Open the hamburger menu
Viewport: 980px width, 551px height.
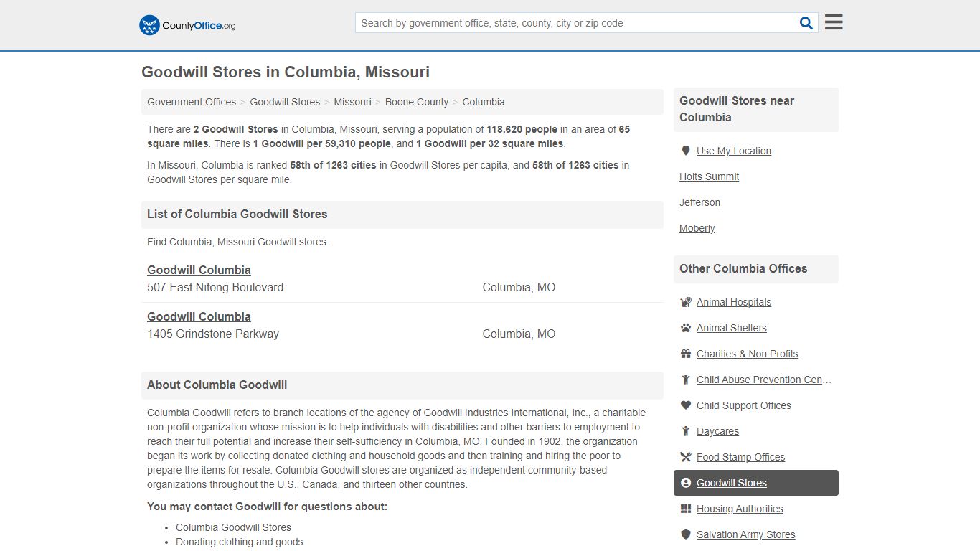click(x=834, y=22)
